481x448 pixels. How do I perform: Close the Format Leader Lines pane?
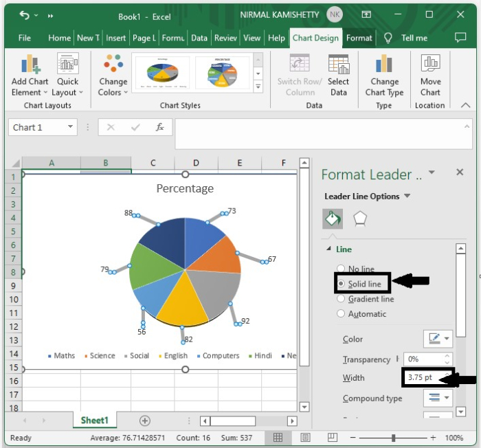pos(460,172)
